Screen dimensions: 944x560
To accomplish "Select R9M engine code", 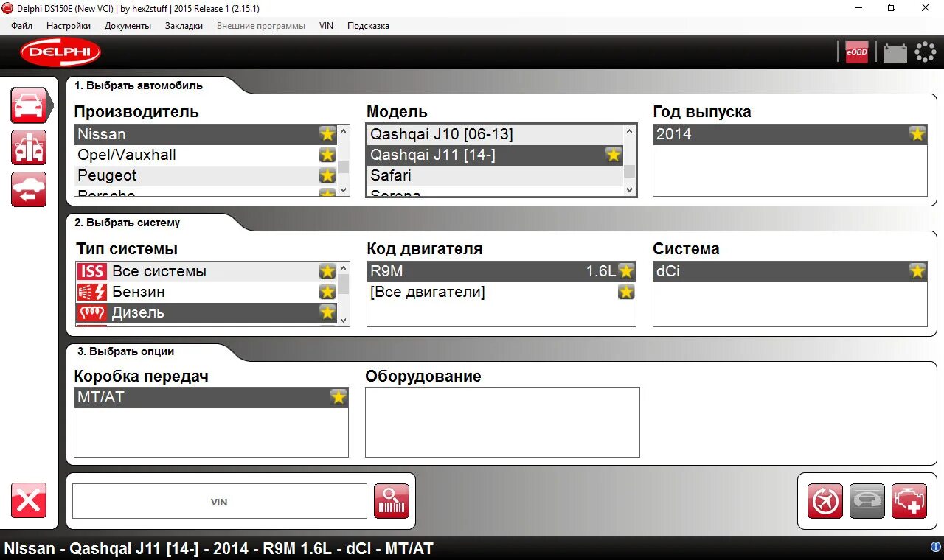I will point(501,271).
